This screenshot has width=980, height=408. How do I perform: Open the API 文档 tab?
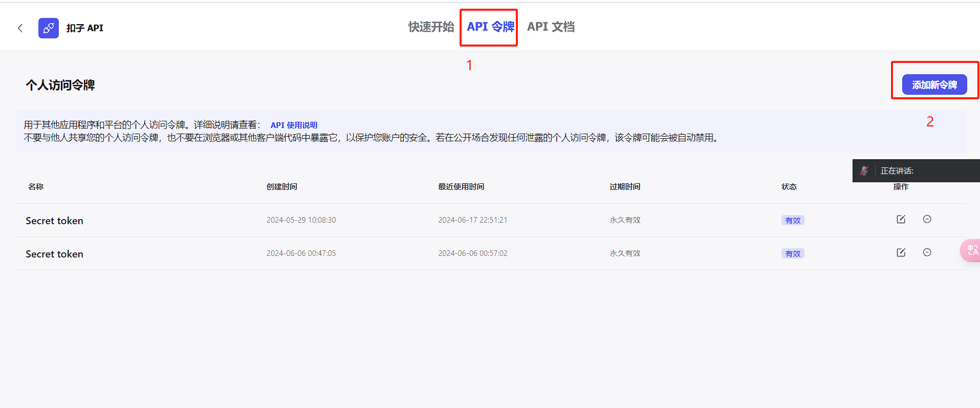[551, 27]
